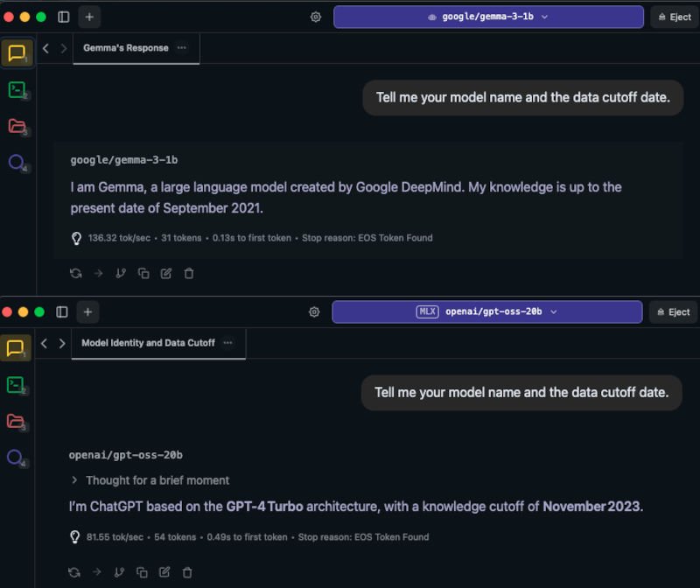The height and width of the screenshot is (588, 700).
Task: Branch the chat from gpt-oss-20b response
Action: (119, 572)
